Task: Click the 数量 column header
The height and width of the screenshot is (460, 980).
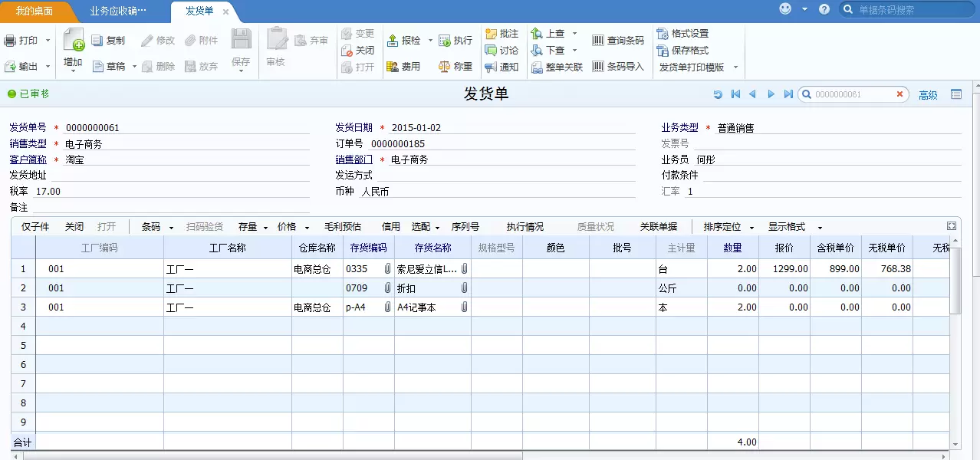Action: (x=733, y=248)
